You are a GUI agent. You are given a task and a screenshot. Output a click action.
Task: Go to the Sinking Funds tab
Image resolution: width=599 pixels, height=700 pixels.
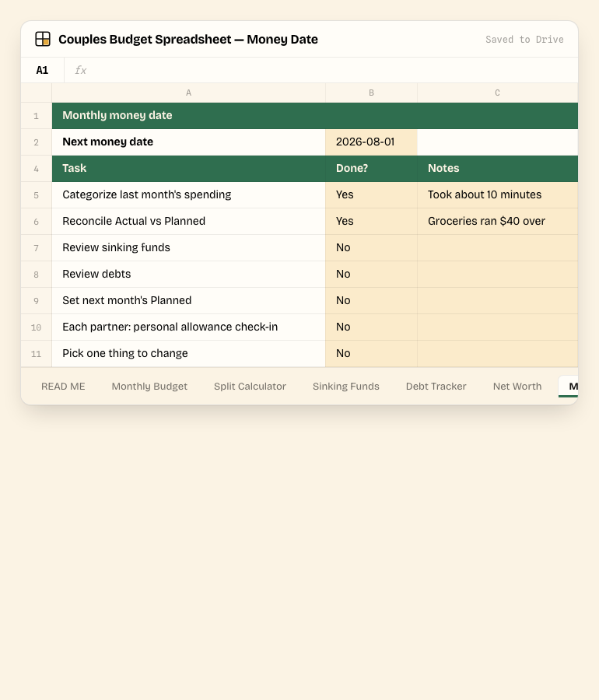click(346, 386)
